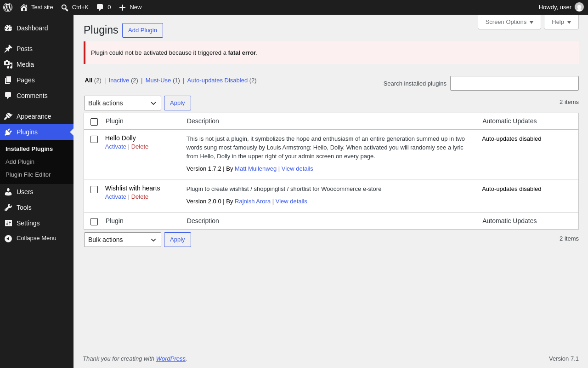Expand the Help panel
Screen dimensions: 588x368
pos(561,22)
